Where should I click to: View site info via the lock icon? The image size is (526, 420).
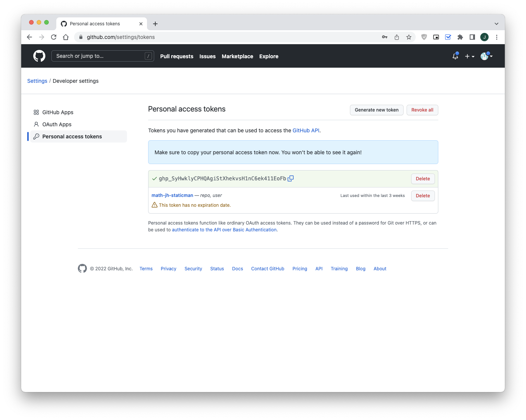point(81,37)
